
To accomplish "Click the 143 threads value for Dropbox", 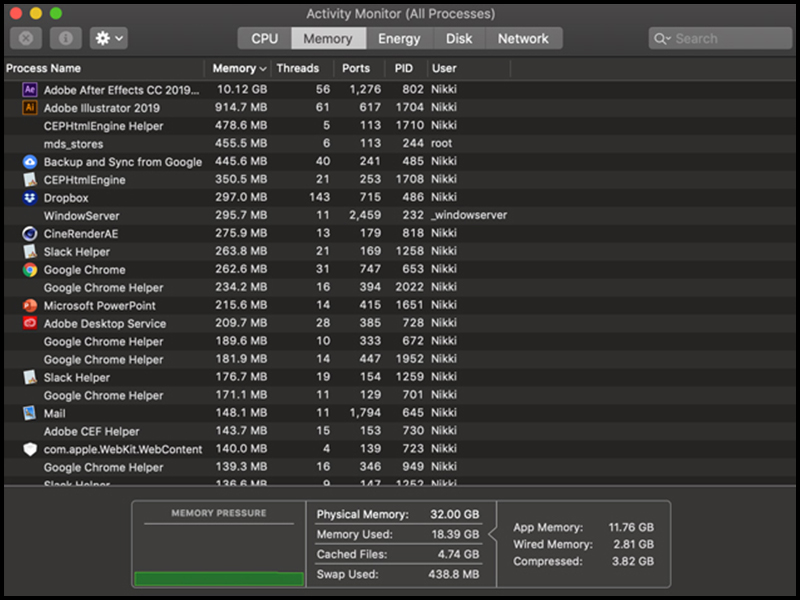I will 319,197.
